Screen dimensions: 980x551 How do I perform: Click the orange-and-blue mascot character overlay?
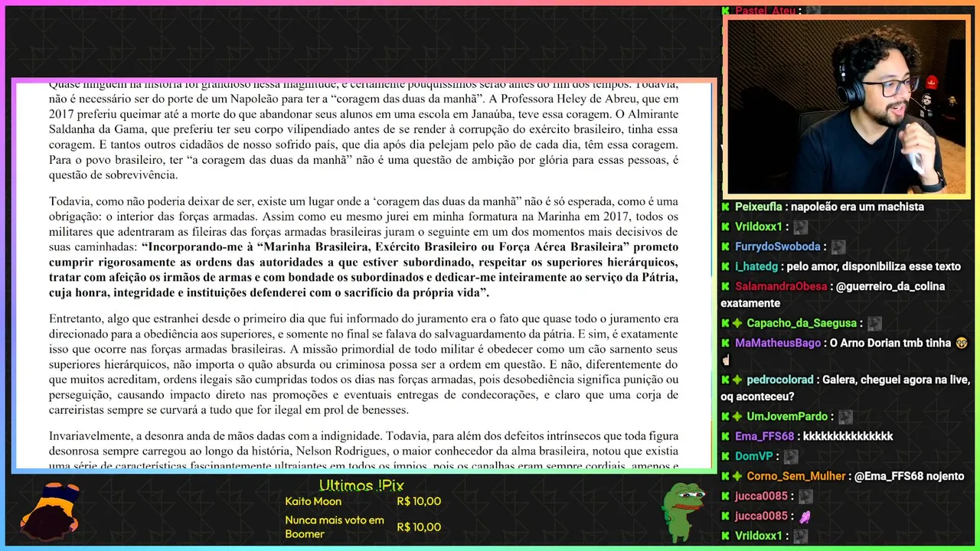point(49,511)
